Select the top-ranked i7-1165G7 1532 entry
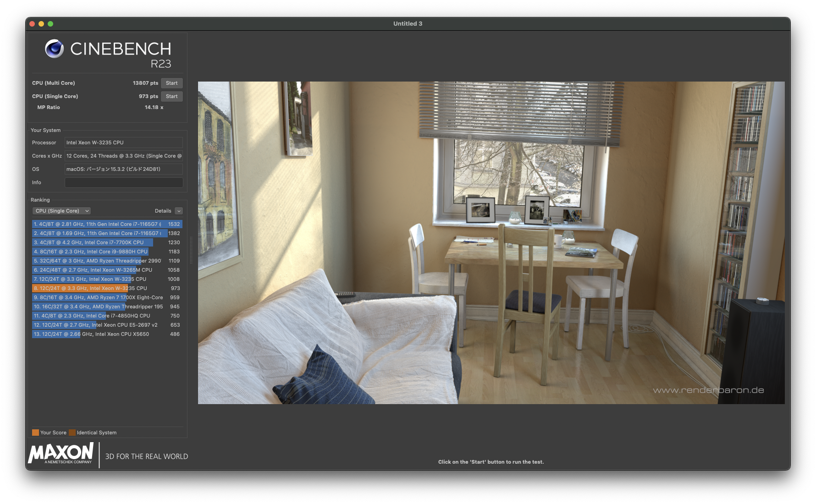Screen dimensions: 816x504 coord(107,224)
